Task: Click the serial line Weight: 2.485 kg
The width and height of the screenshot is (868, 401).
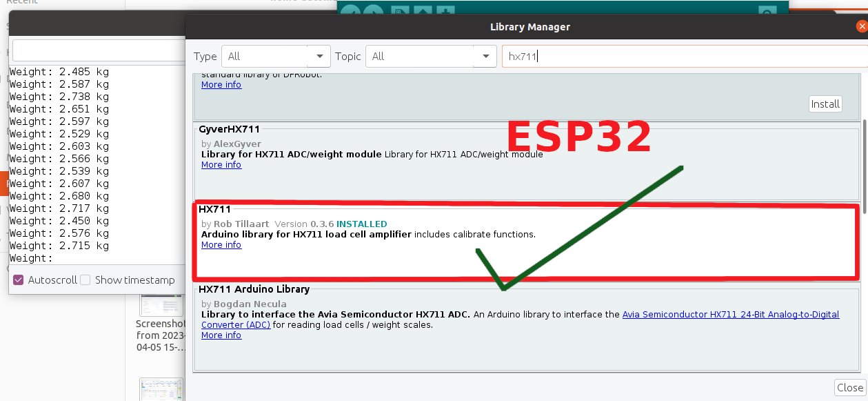Action: pos(59,71)
